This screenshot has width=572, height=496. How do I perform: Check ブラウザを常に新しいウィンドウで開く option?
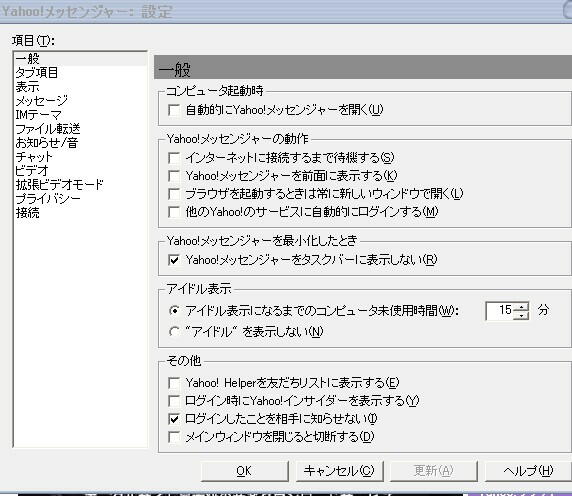click(174, 194)
